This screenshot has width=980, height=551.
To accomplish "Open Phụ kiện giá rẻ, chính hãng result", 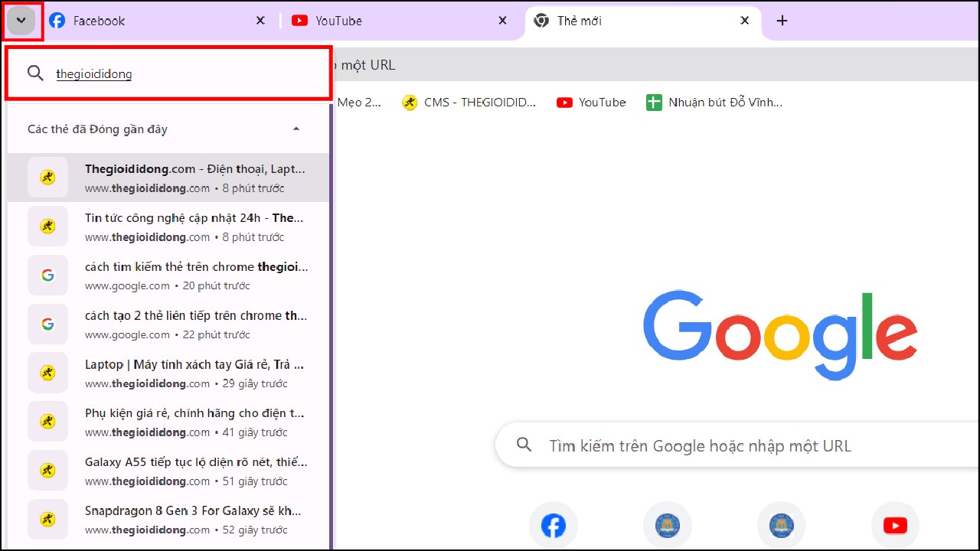I will point(168,422).
